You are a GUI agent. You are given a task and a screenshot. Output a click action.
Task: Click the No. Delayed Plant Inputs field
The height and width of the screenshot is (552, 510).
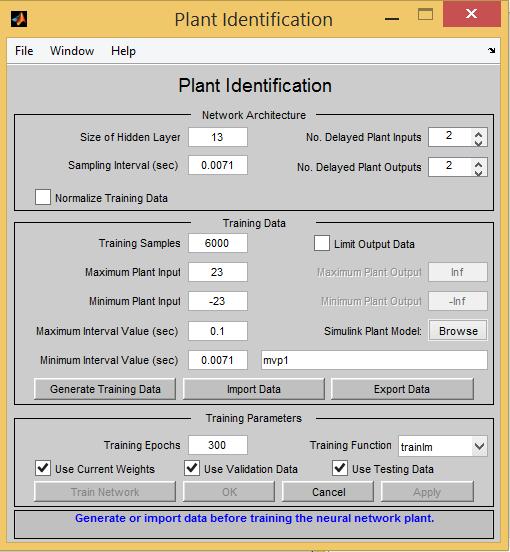coord(450,137)
